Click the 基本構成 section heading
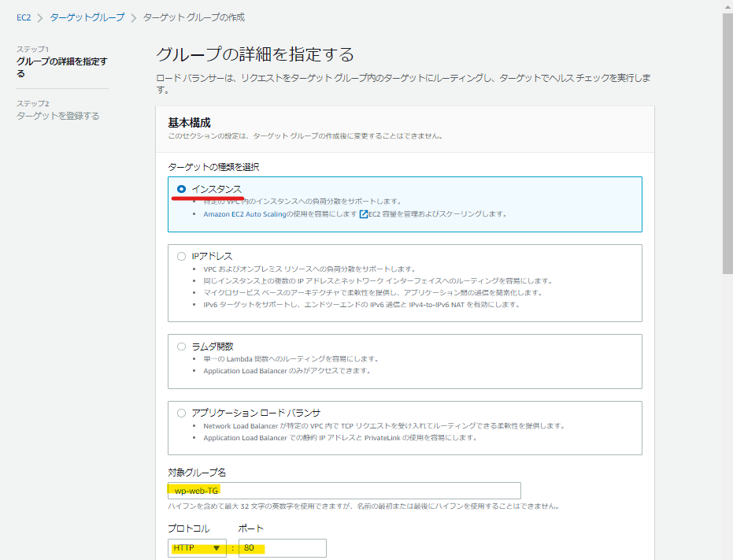 click(x=189, y=123)
